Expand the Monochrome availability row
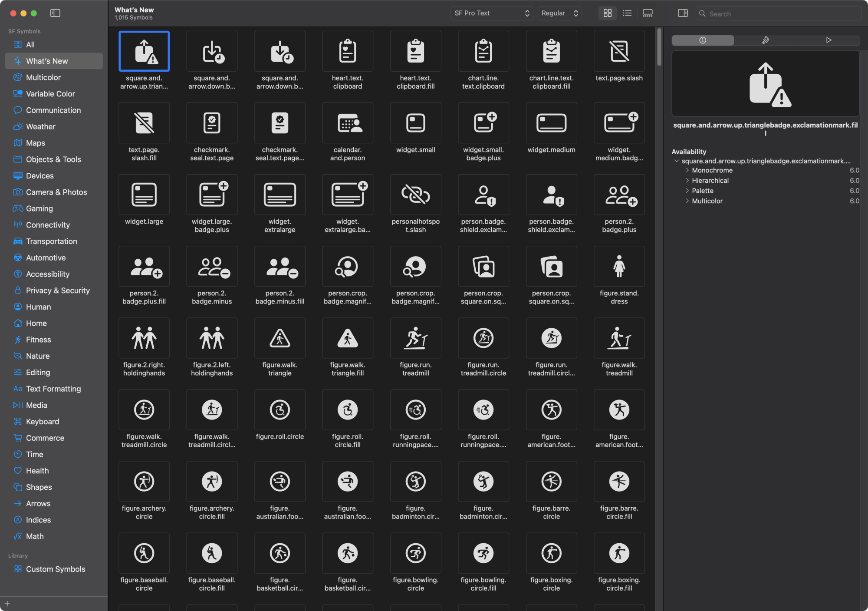Viewport: 868px width, 611px height. click(x=687, y=170)
